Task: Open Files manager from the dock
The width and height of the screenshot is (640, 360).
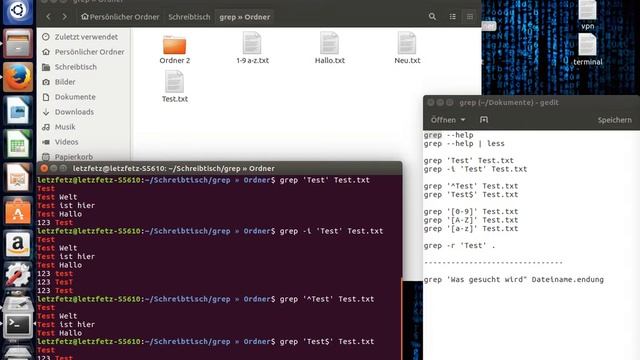Action: coord(18,44)
